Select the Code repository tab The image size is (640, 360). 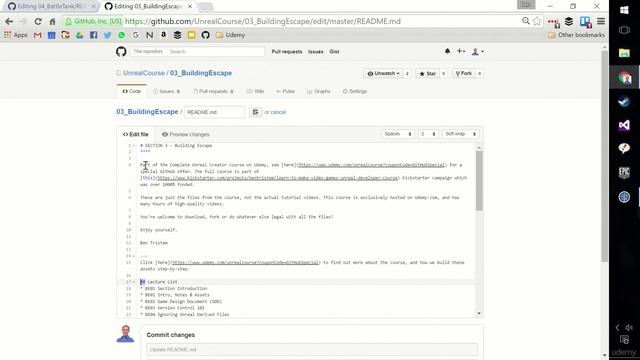tap(131, 91)
